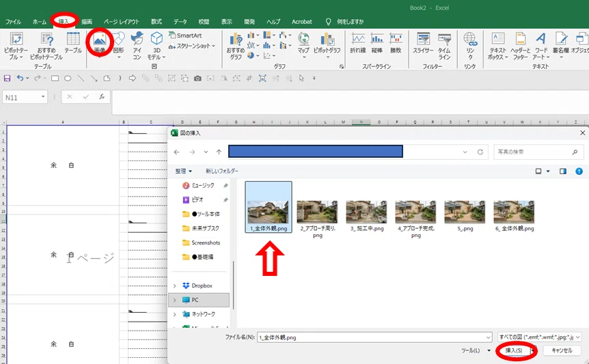Open the PivotChart (ピボットグラフ) button
Image resolution: width=589 pixels, height=364 pixels.
(327, 45)
